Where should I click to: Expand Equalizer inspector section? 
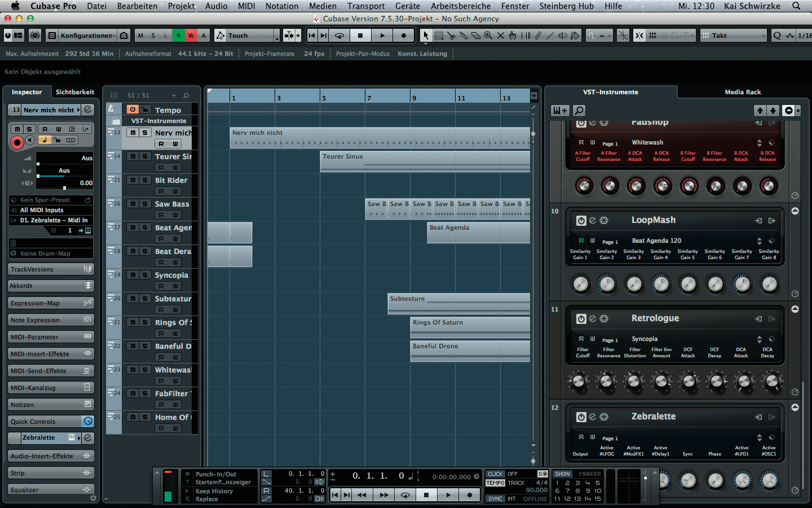(x=50, y=490)
